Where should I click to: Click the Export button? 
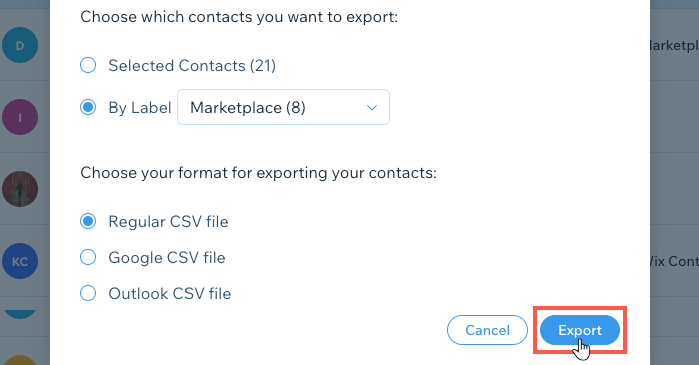[x=580, y=330]
